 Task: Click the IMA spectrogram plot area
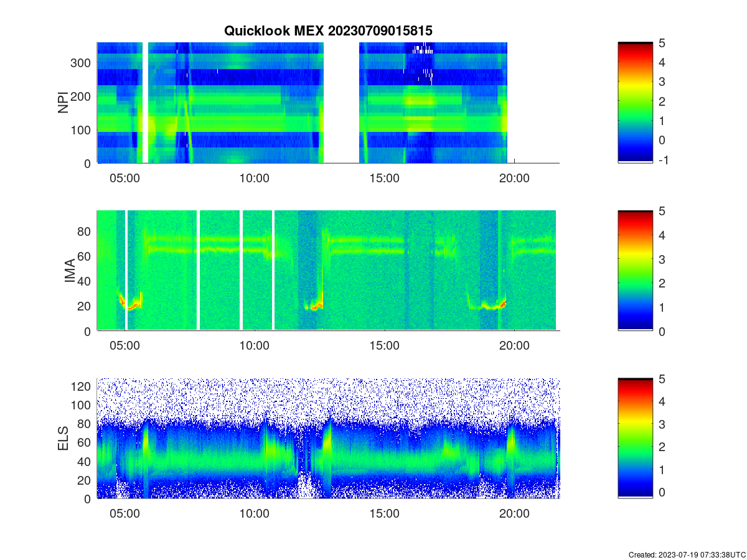(328, 271)
